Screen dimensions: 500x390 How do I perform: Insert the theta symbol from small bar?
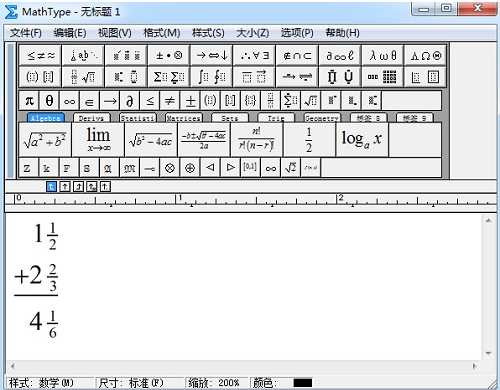tap(49, 100)
